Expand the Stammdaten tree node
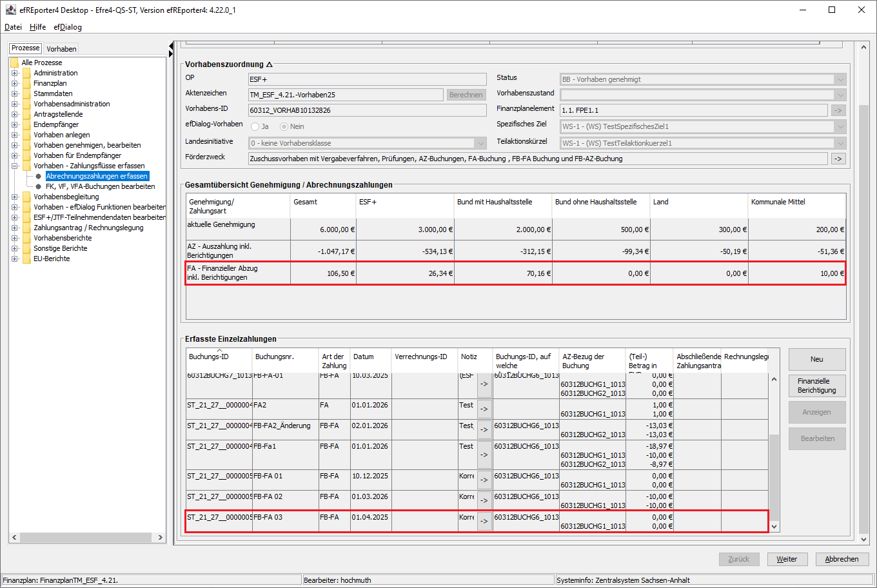This screenshot has width=877, height=588. (15, 93)
